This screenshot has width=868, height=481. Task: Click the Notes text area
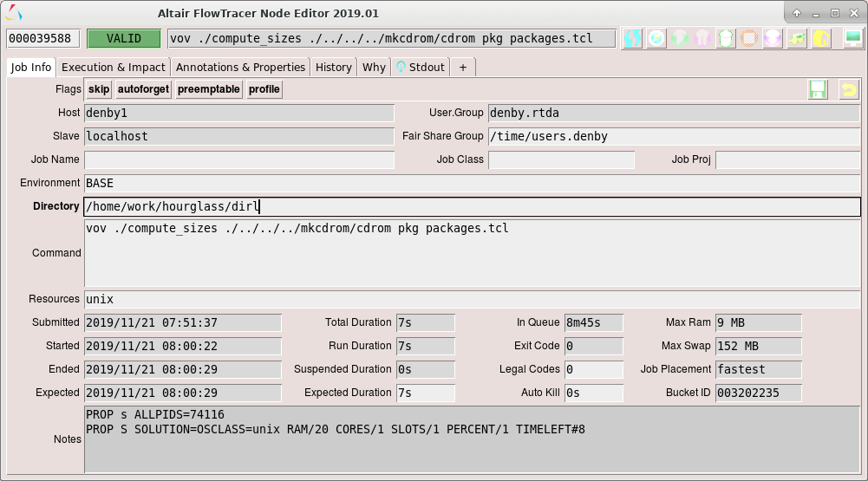coord(473,439)
